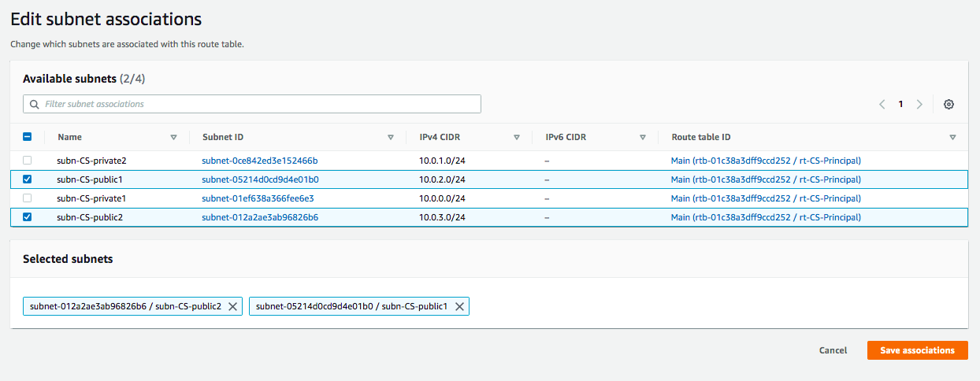The height and width of the screenshot is (381, 980).
Task: Remove subn-CS-public2 from selected subnets
Action: (233, 306)
